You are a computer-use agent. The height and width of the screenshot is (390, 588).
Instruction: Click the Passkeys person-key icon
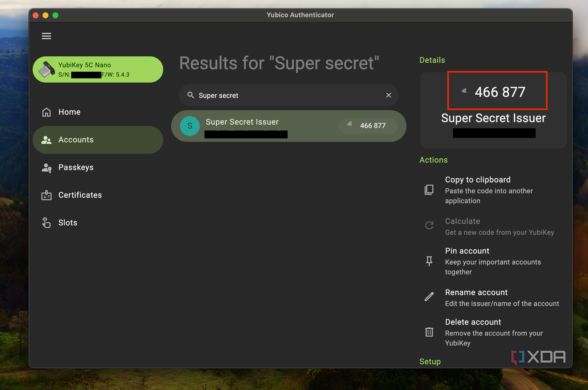[x=46, y=168]
